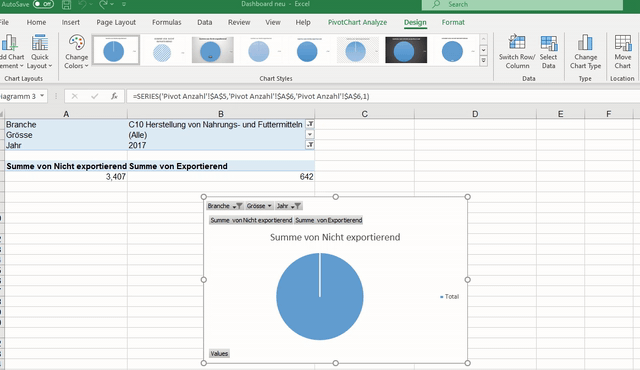Open the Change Colors palette

pyautogui.click(x=76, y=52)
